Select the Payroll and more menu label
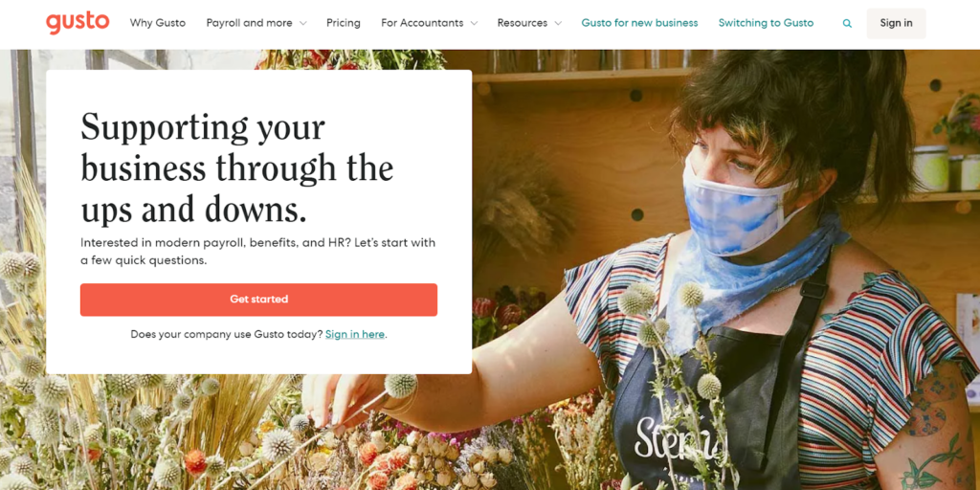 [x=250, y=23]
